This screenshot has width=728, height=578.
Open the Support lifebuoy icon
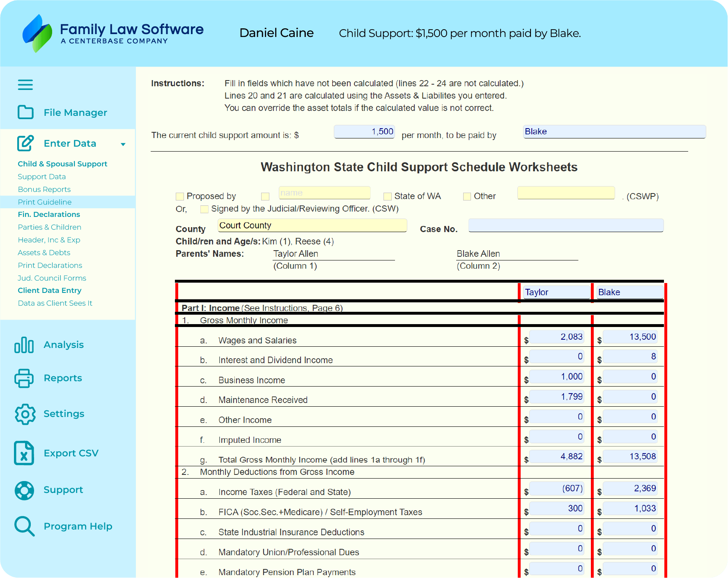[x=24, y=490]
